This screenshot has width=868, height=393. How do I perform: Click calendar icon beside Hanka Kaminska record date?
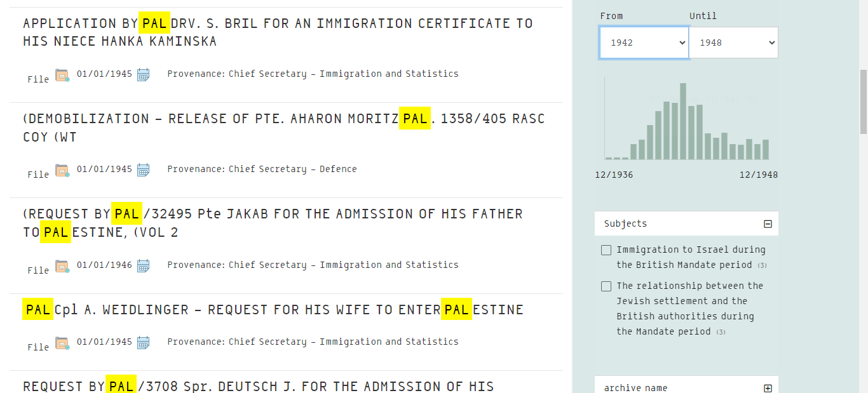coord(144,74)
